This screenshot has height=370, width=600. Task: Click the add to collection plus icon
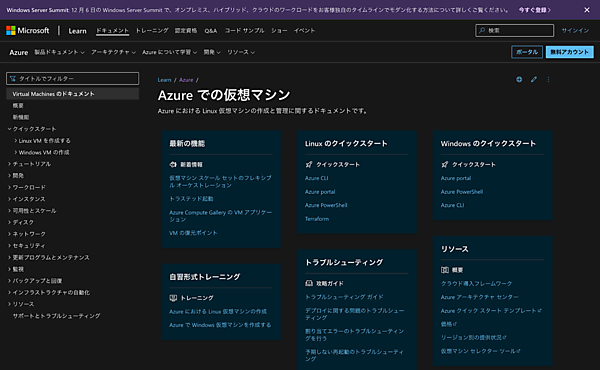(x=519, y=79)
